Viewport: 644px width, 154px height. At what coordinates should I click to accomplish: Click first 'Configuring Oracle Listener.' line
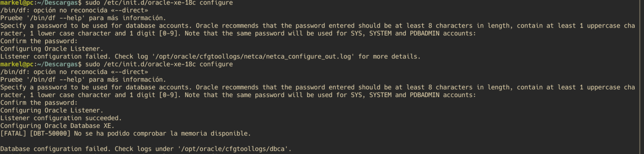pos(52,49)
